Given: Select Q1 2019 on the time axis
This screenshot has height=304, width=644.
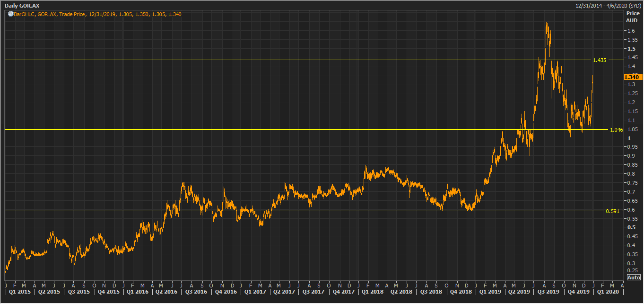Looking at the screenshot, I should [491, 292].
